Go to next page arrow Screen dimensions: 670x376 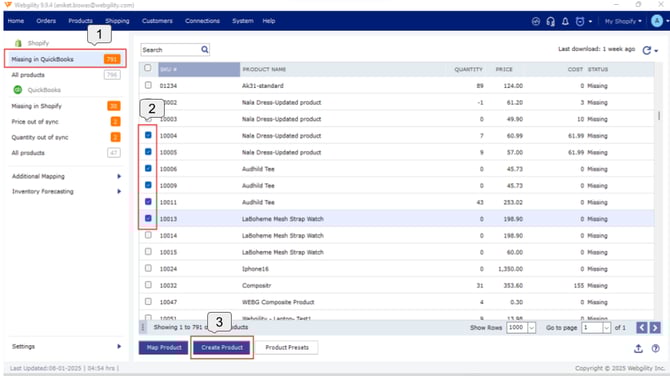point(655,327)
